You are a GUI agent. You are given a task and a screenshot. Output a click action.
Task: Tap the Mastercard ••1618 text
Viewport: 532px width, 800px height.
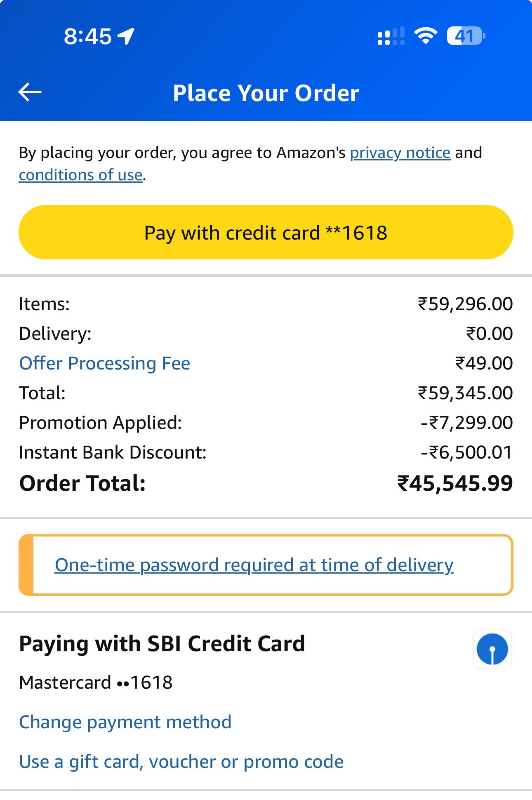pos(96,682)
